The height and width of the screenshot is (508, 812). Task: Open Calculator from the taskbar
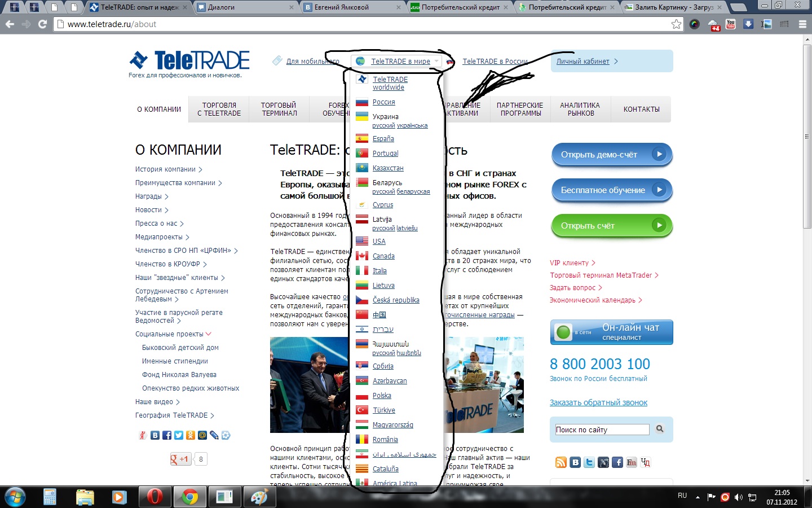[50, 497]
